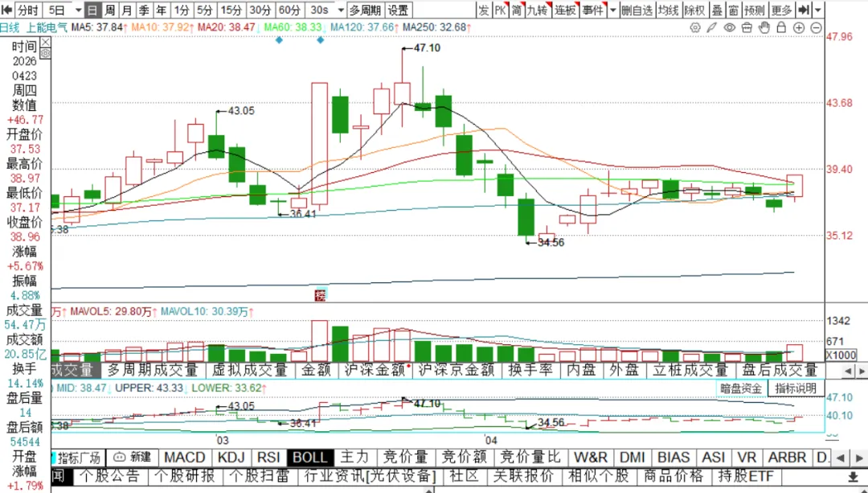This screenshot has width=868, height=493.
Task: Toggle the 简 simple view button
Action: [517, 10]
